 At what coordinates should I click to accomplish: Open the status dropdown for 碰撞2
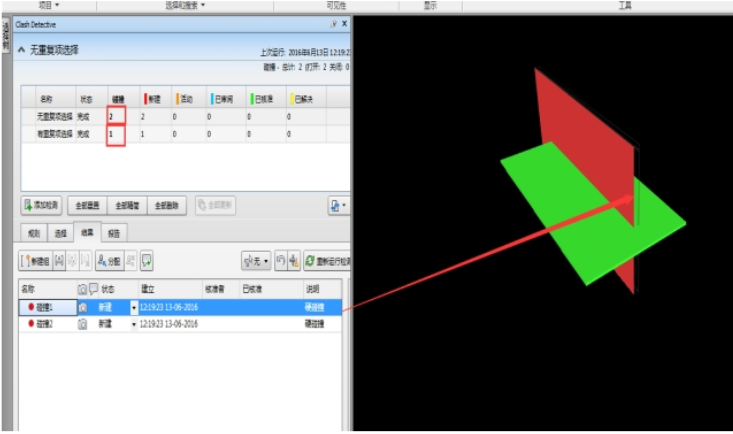coord(134,324)
